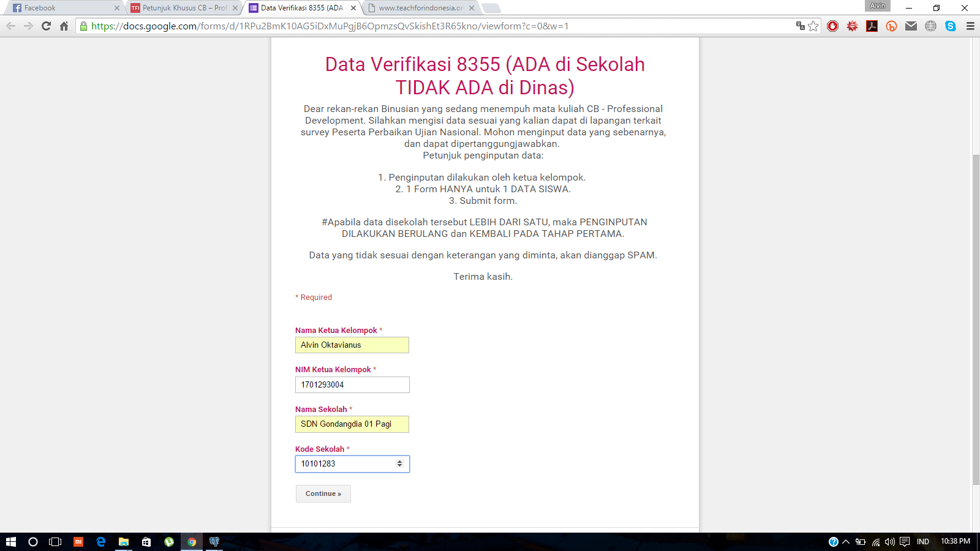Open Task View on the taskbar

55,542
